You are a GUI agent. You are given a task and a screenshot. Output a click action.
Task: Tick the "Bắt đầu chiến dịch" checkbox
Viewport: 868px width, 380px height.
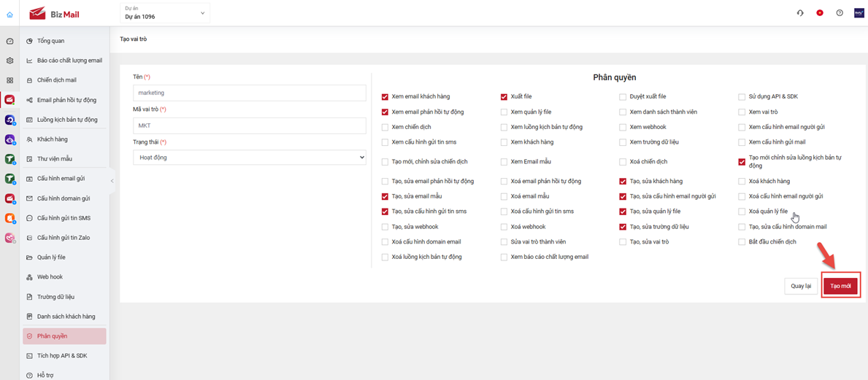click(x=742, y=242)
